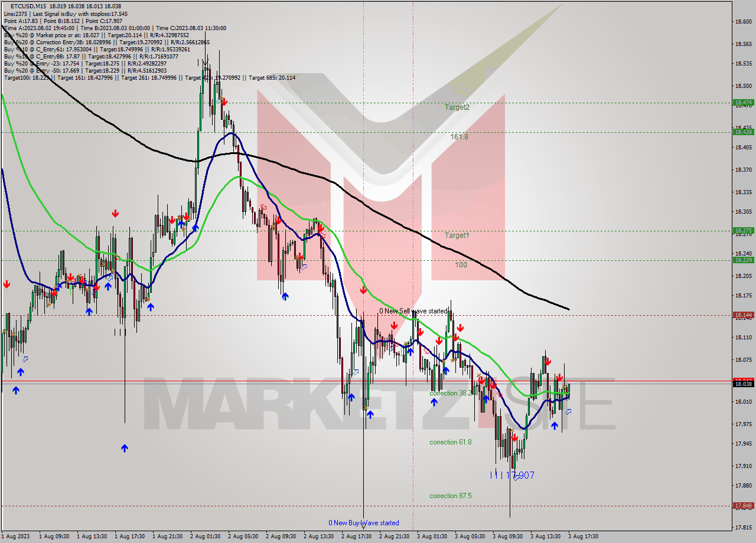Click the 'correction 87.5' label
This screenshot has width=756, height=543.
pos(451,496)
